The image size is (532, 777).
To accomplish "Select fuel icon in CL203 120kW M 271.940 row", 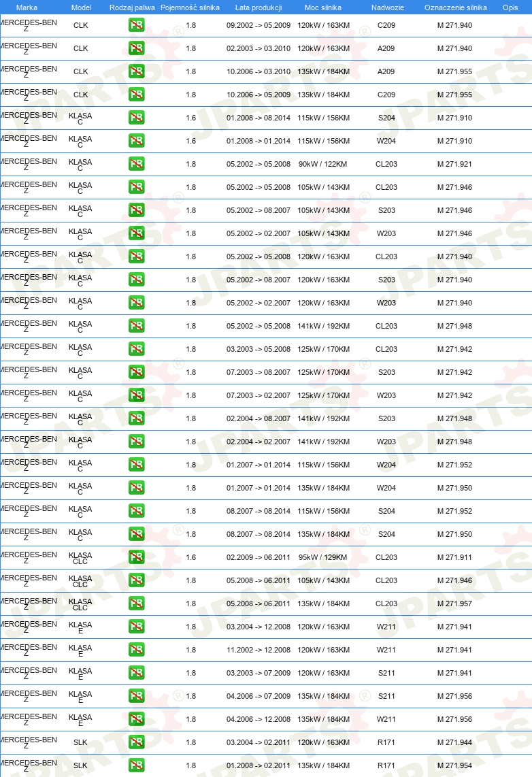I will pos(136,257).
